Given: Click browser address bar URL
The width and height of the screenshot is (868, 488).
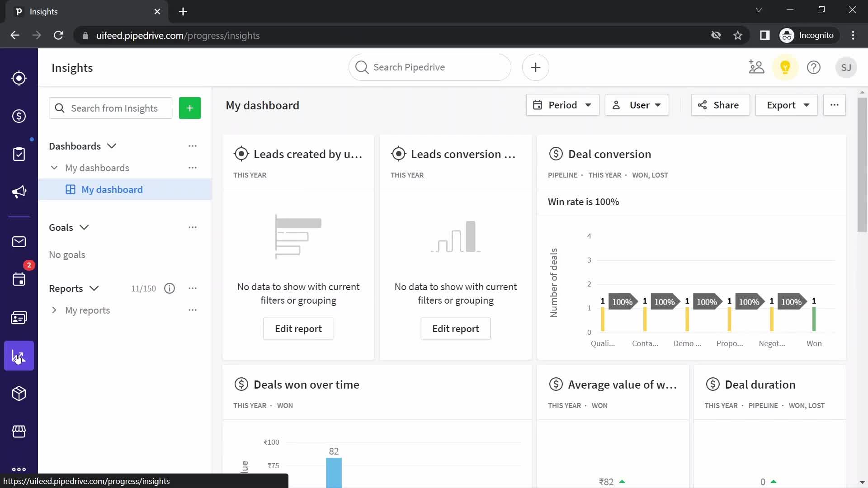Looking at the screenshot, I should [x=178, y=35].
